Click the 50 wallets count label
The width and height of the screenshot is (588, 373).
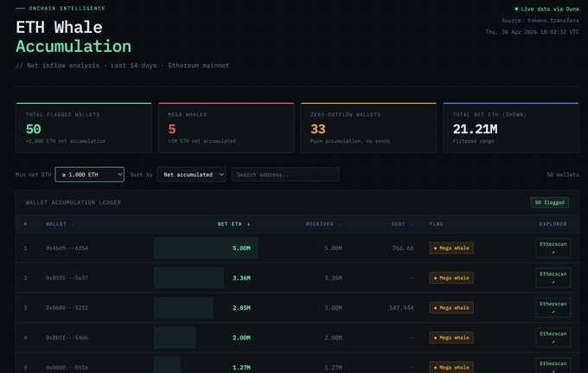[563, 175]
